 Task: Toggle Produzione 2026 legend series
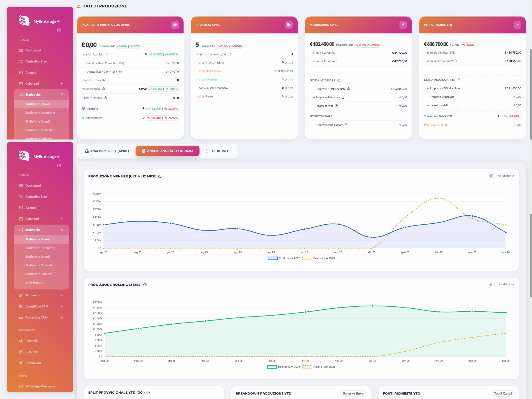(284, 258)
